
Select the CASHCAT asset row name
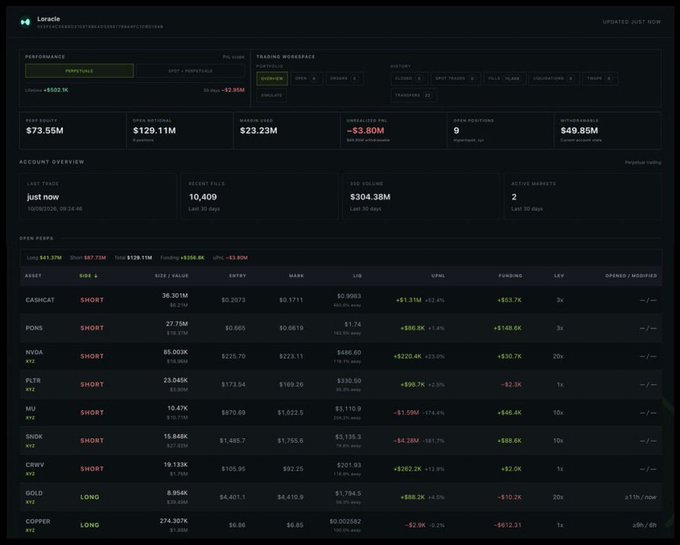pos(40,300)
